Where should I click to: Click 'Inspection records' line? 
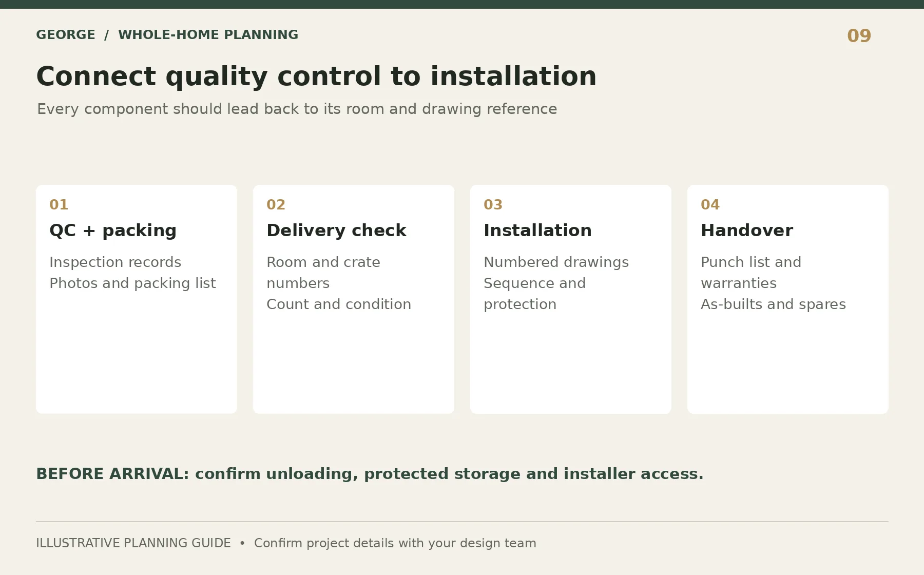[115, 262]
